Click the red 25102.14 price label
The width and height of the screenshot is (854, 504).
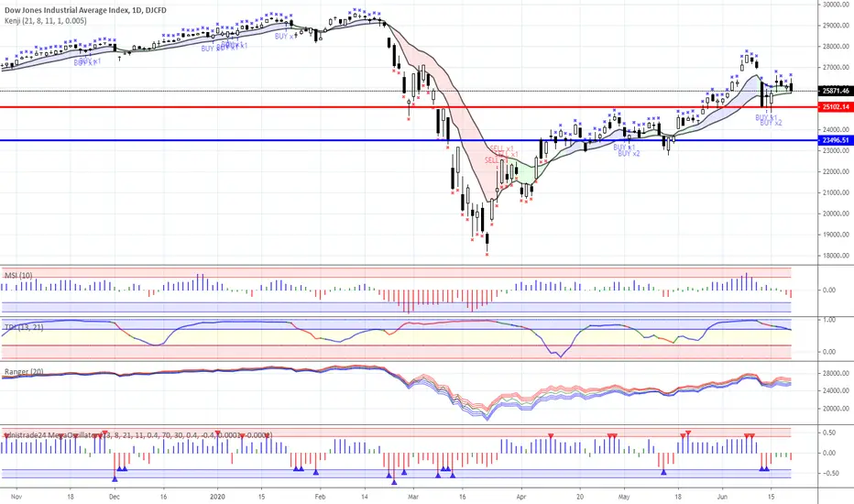(836, 107)
